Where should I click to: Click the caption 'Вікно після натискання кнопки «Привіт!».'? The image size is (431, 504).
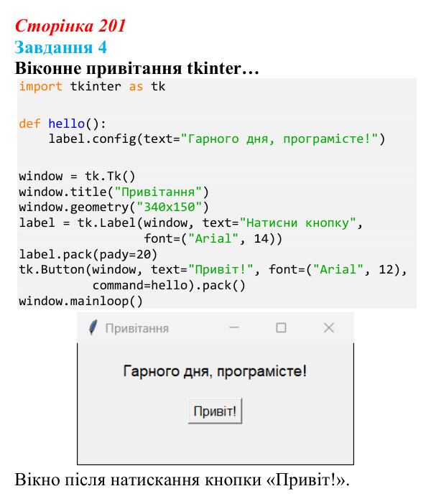click(x=182, y=480)
